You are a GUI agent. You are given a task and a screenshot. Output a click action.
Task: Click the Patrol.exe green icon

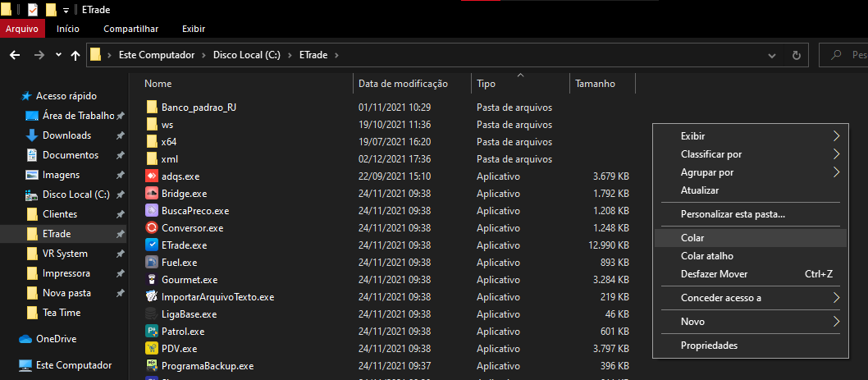[152, 332]
